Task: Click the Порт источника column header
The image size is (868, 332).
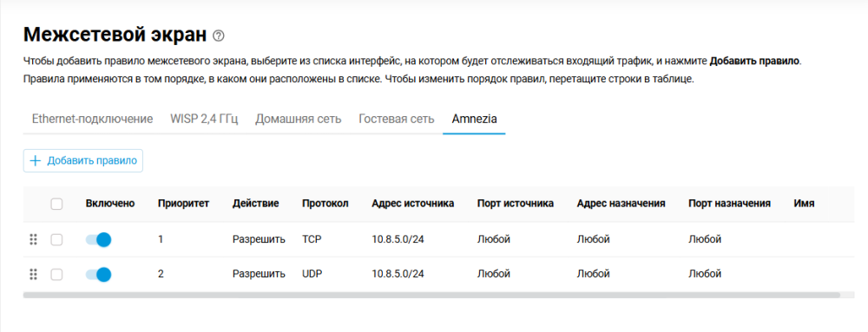Action: [x=516, y=204]
